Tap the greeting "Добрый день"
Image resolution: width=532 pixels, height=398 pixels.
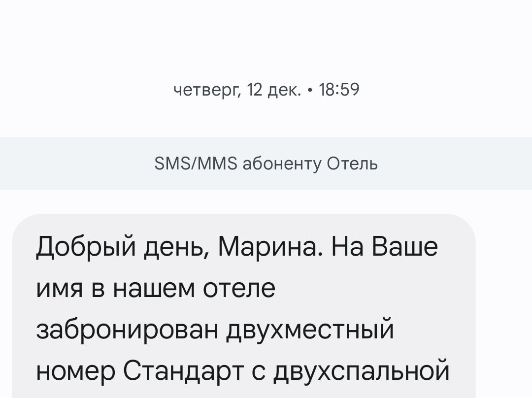click(121, 247)
